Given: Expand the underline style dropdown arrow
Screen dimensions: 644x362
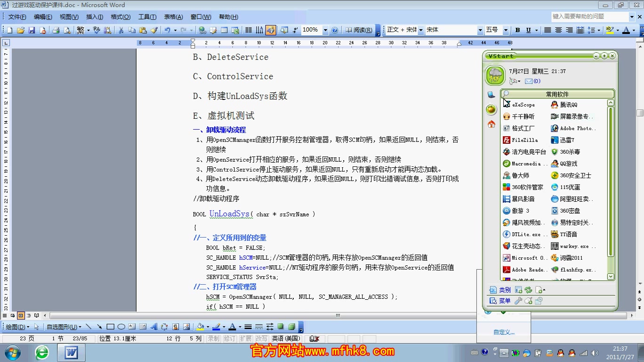Looking at the screenshot, I should [x=537, y=30].
